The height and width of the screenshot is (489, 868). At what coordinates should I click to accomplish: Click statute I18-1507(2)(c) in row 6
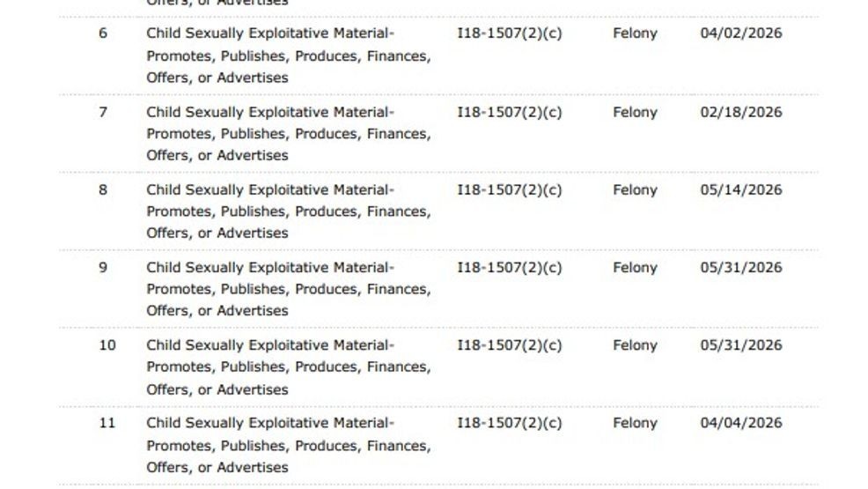tap(510, 33)
